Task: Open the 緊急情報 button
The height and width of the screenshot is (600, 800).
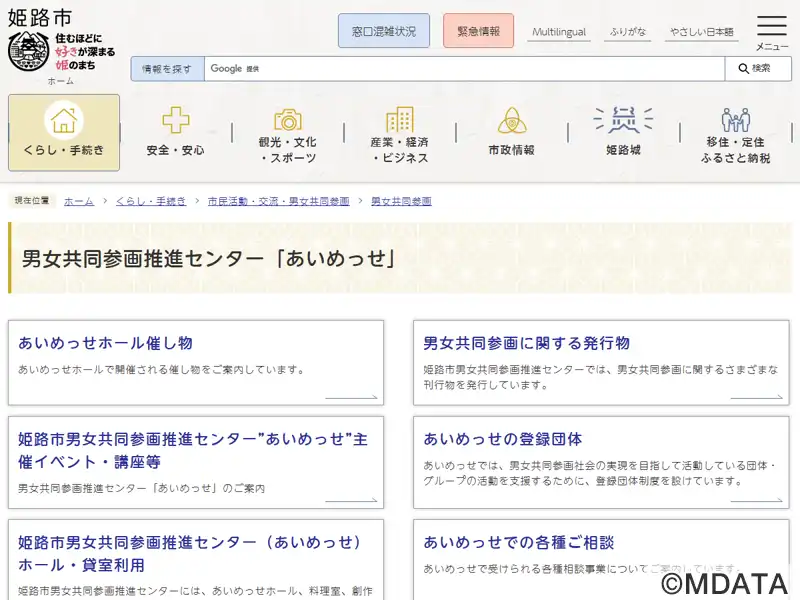Action: point(478,31)
